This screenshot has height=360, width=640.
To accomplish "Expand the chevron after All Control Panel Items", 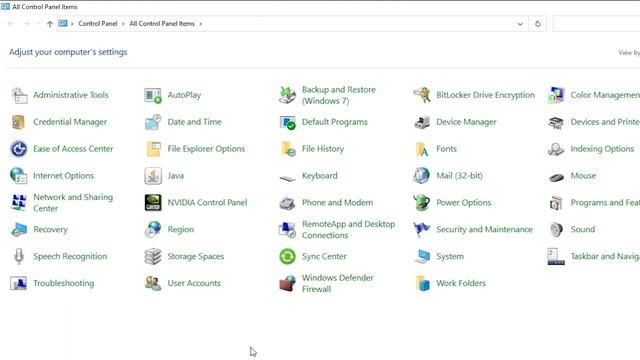I will pyautogui.click(x=200, y=24).
